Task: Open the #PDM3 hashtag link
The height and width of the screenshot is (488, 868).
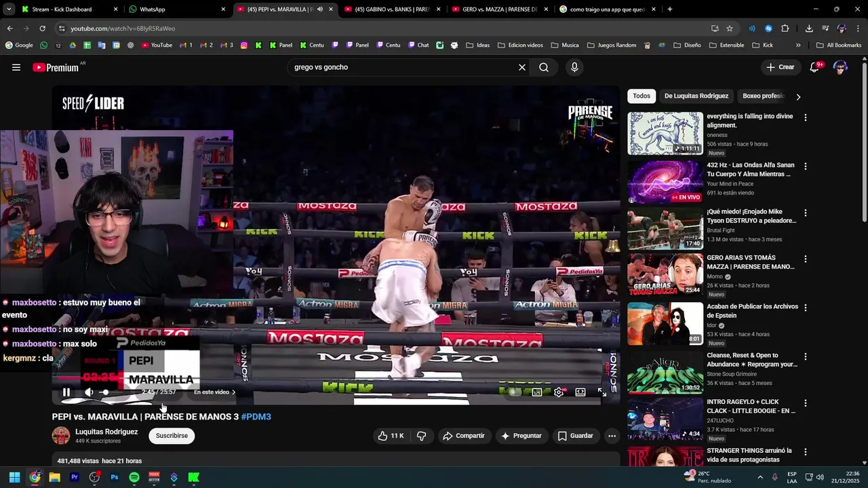Action: (256, 417)
